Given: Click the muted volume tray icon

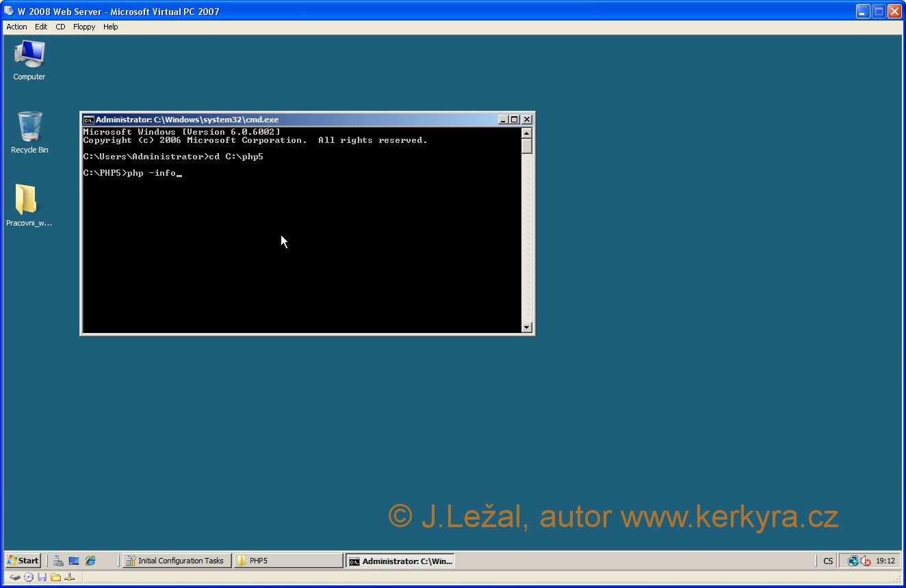Looking at the screenshot, I should [865, 561].
